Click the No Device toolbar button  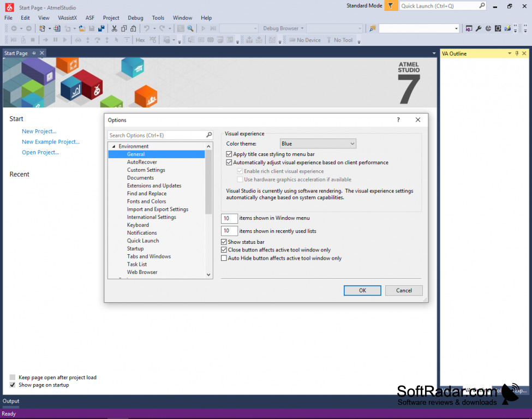pos(305,40)
